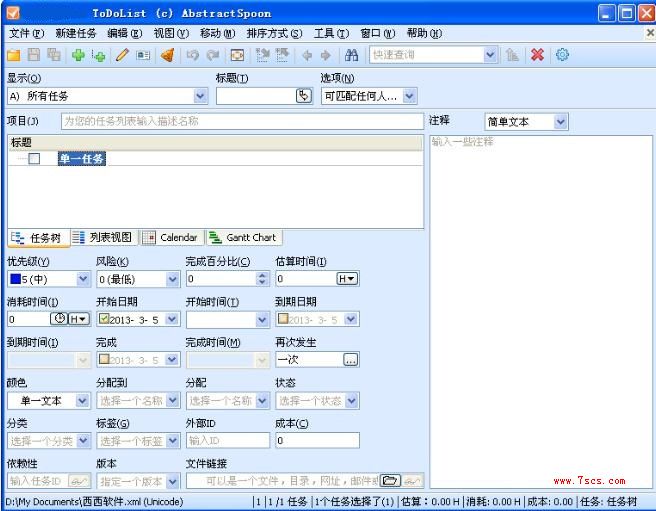The height and width of the screenshot is (511, 656).
Task: Toggle the 到期日期 date checkbox
Action: point(283,319)
